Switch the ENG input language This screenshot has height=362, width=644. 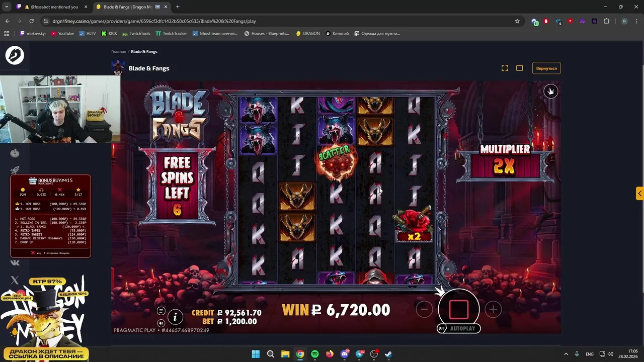[x=589, y=354]
